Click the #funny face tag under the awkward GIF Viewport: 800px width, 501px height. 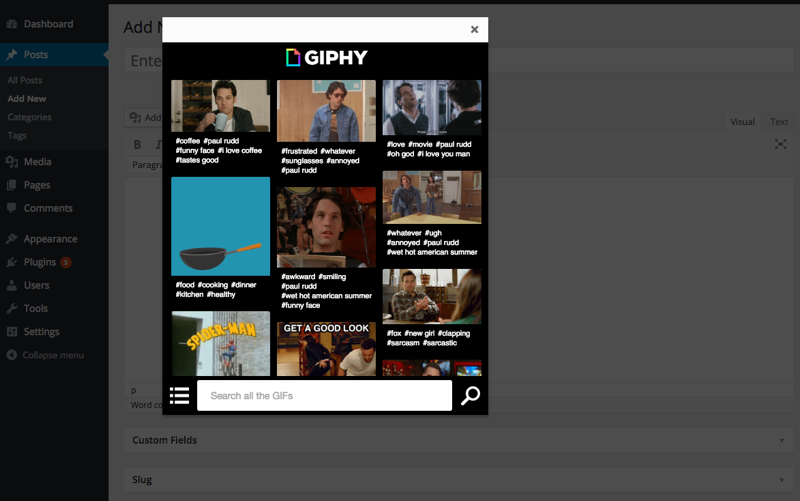point(301,306)
